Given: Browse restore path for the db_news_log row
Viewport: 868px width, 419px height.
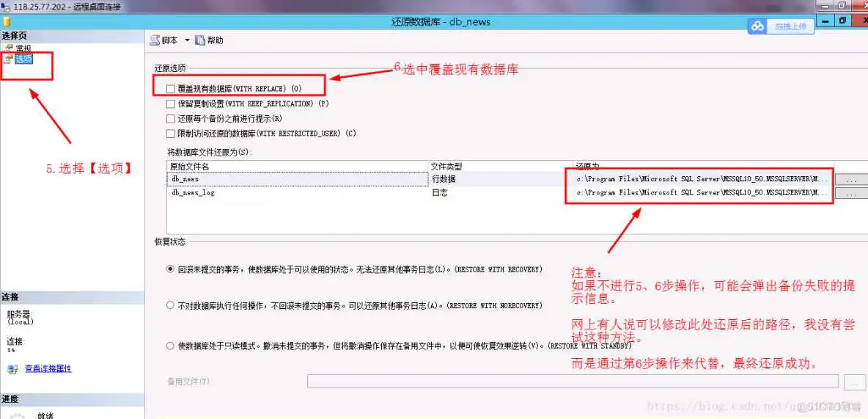Looking at the screenshot, I should pos(850,193).
